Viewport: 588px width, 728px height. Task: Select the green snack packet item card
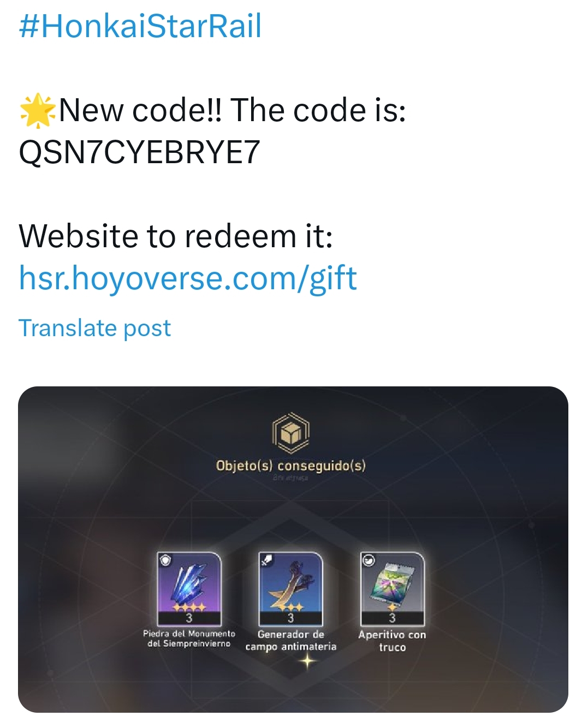click(x=392, y=589)
